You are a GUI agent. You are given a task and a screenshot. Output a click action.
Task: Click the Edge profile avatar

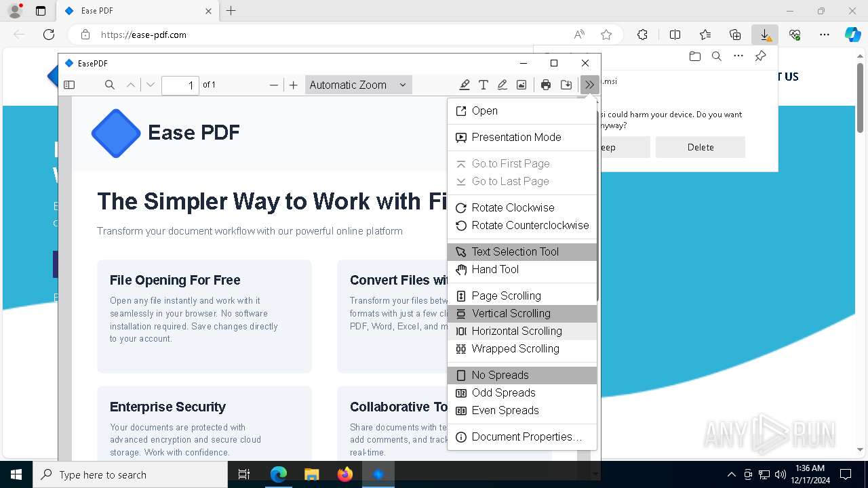14,11
